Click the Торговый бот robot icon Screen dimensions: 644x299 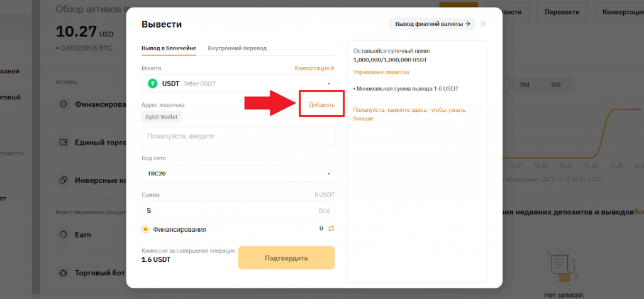63,273
